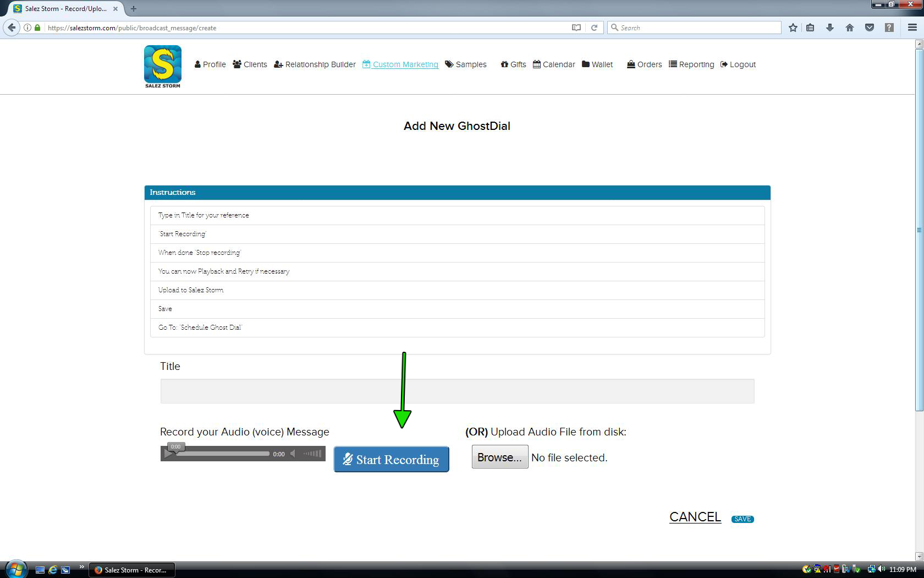Viewport: 924px width, 578px height.
Task: Open the Firefox hamburger menu
Action: click(912, 28)
